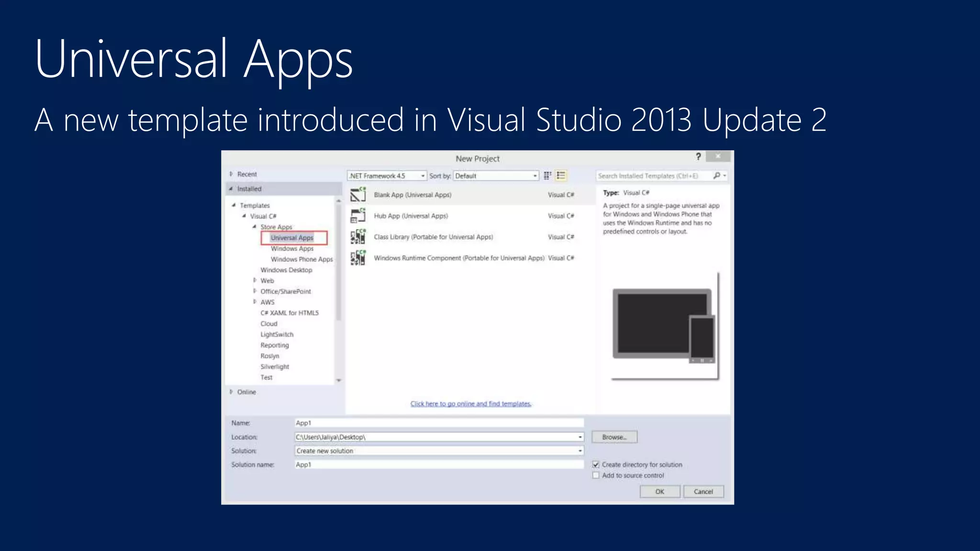This screenshot has height=551, width=980.
Task: Enable Add to source control
Action: pyautogui.click(x=596, y=475)
